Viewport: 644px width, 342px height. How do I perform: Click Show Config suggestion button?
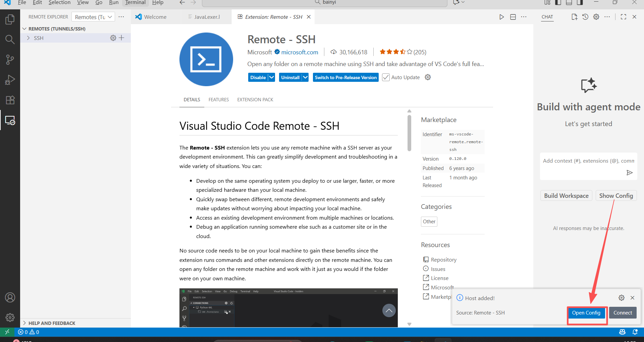pyautogui.click(x=616, y=195)
